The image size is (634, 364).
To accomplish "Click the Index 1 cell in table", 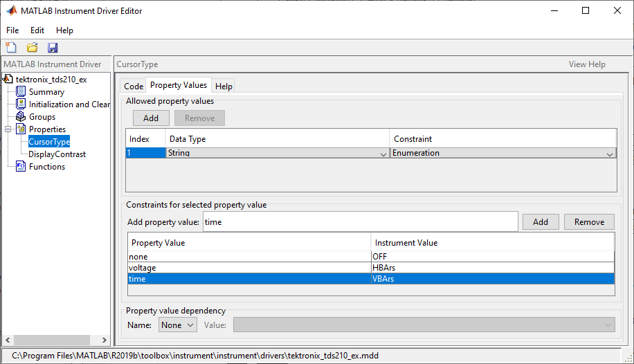I will pos(145,153).
